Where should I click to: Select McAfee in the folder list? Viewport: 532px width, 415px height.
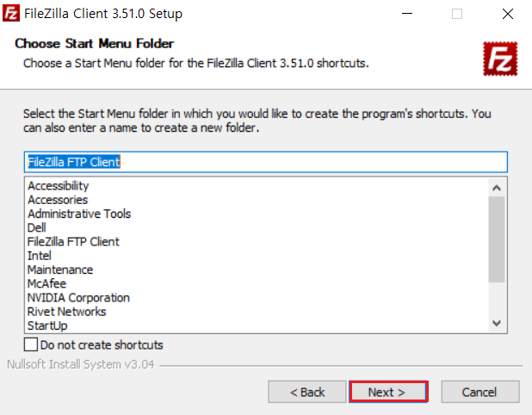tap(46, 283)
